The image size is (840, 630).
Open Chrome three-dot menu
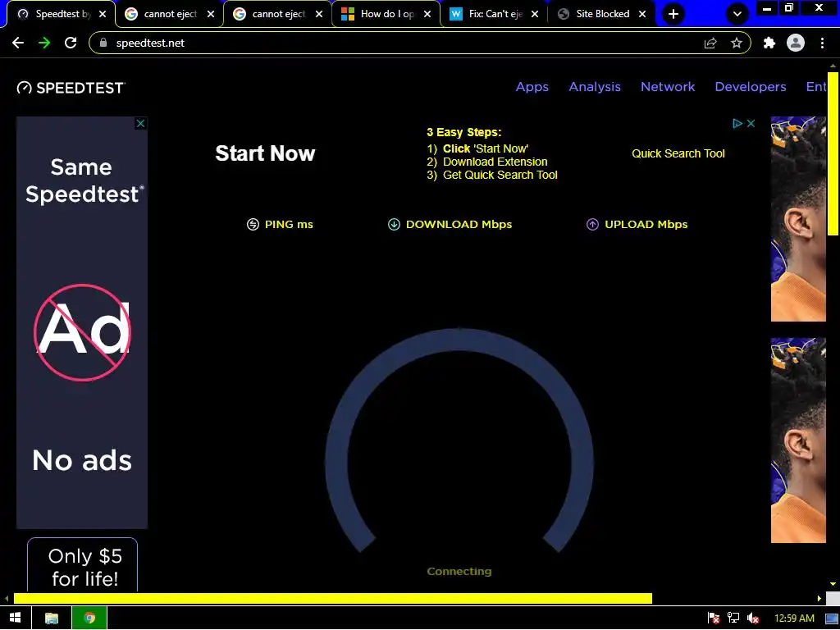[x=822, y=43]
